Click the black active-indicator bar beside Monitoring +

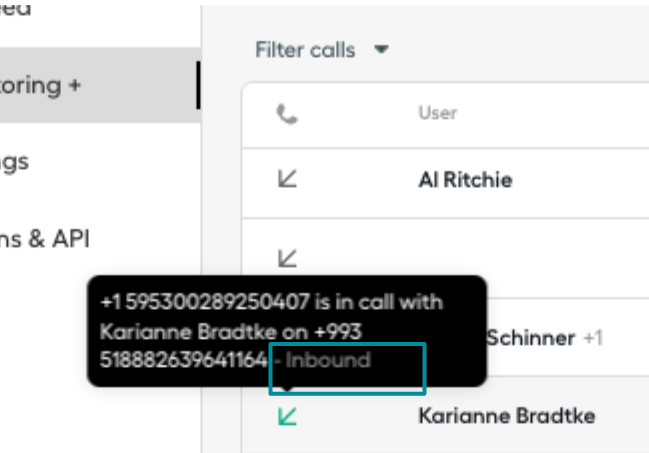point(198,85)
